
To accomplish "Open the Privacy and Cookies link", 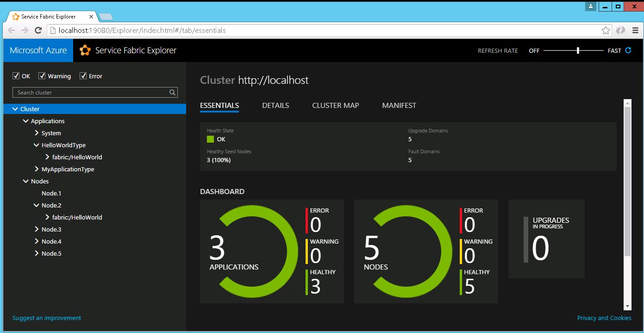I will click(x=604, y=318).
